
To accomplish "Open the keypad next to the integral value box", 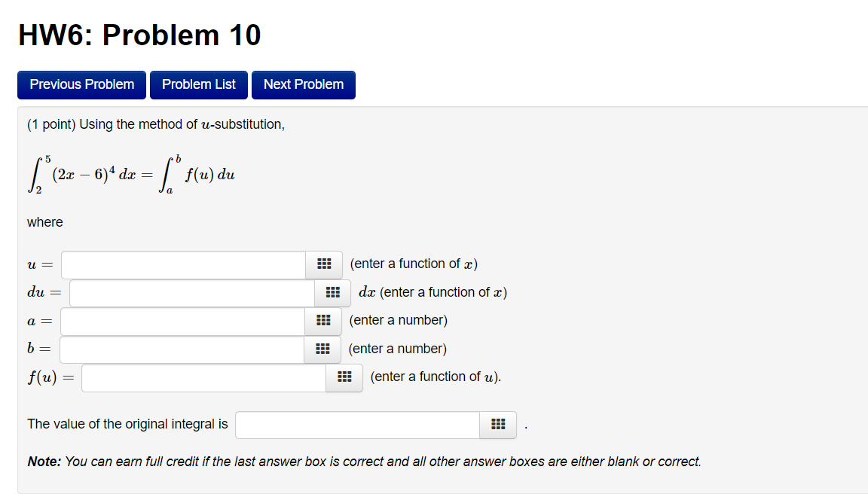I will (498, 425).
